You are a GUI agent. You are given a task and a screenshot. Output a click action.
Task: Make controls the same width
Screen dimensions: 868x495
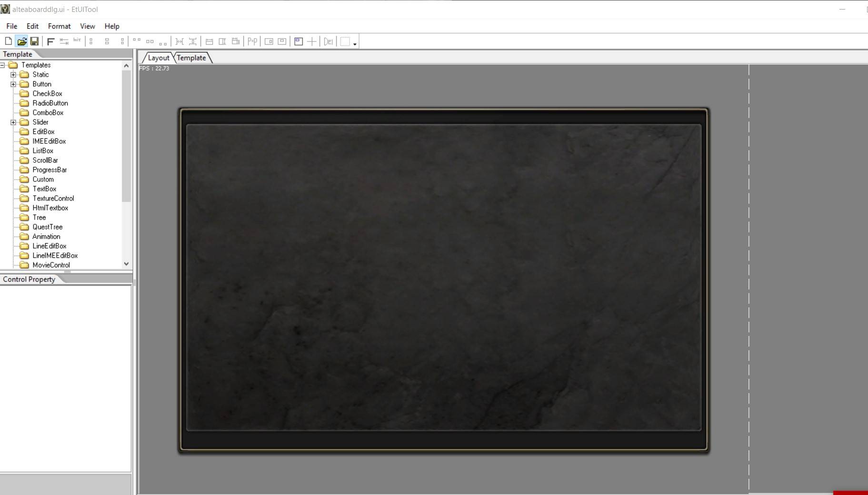coord(209,41)
